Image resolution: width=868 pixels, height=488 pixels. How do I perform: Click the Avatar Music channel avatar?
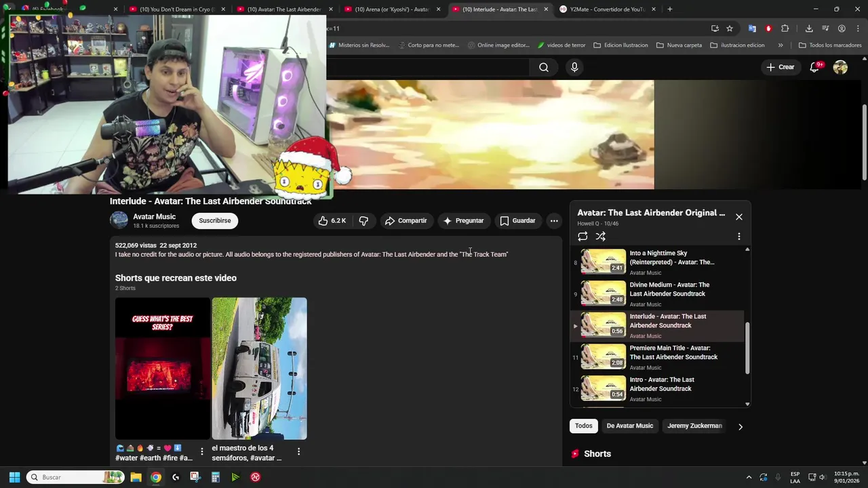point(119,220)
